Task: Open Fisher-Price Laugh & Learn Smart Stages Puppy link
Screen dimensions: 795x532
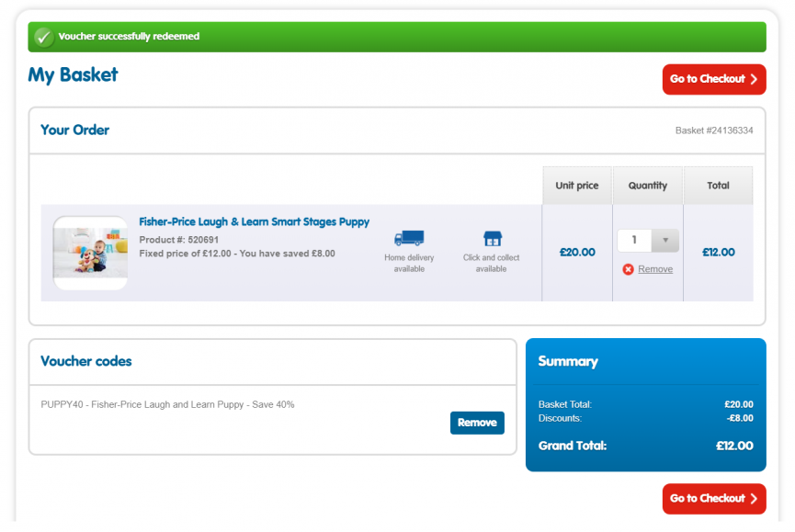Action: click(254, 222)
